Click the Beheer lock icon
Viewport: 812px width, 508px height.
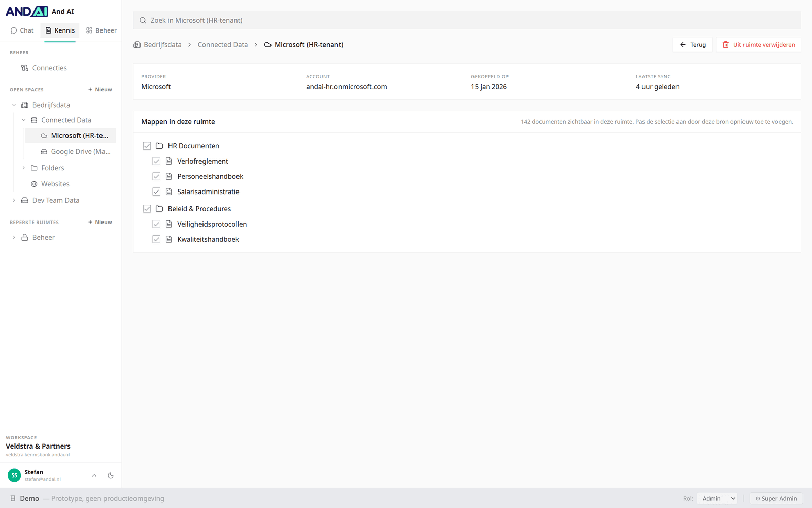(25, 238)
